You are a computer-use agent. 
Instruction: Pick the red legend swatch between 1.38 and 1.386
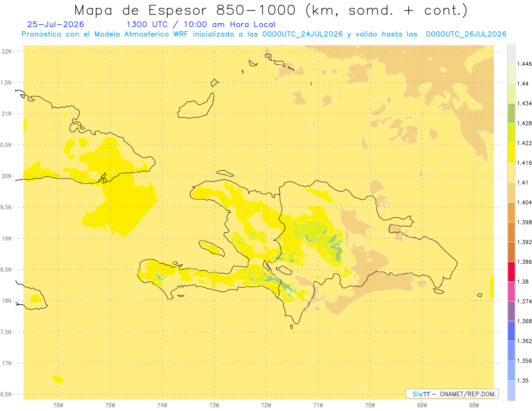(x=511, y=271)
